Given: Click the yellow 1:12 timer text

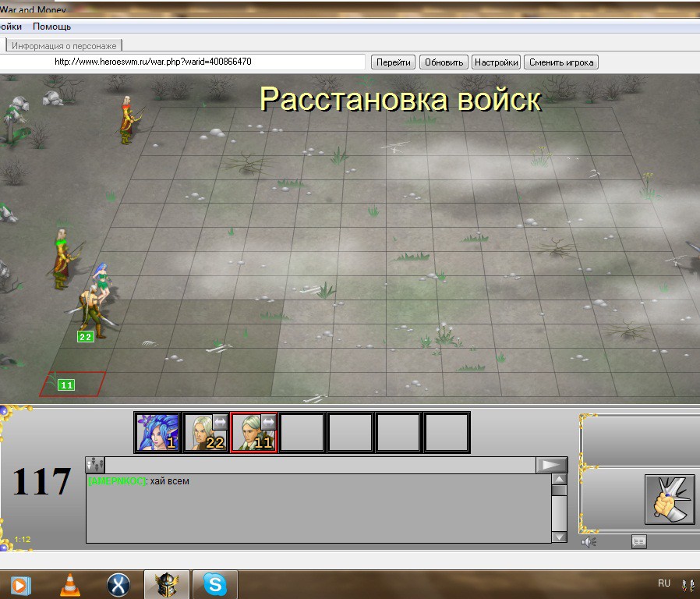Looking at the screenshot, I should pos(23,539).
